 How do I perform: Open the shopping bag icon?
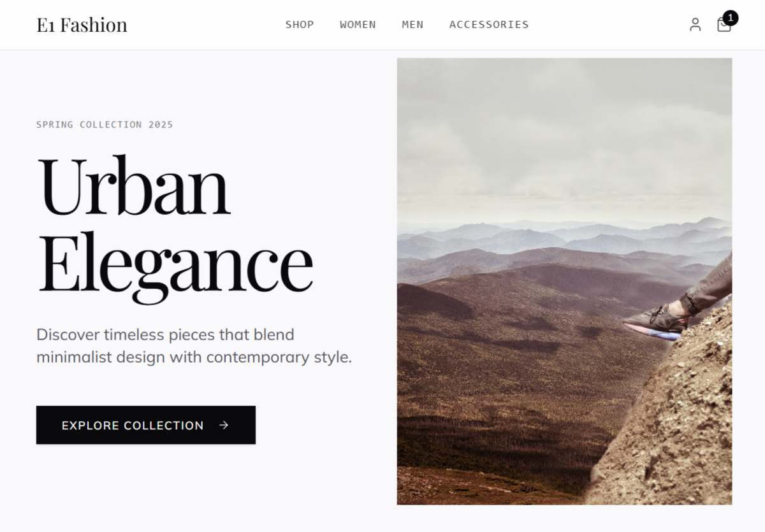pyautogui.click(x=724, y=25)
